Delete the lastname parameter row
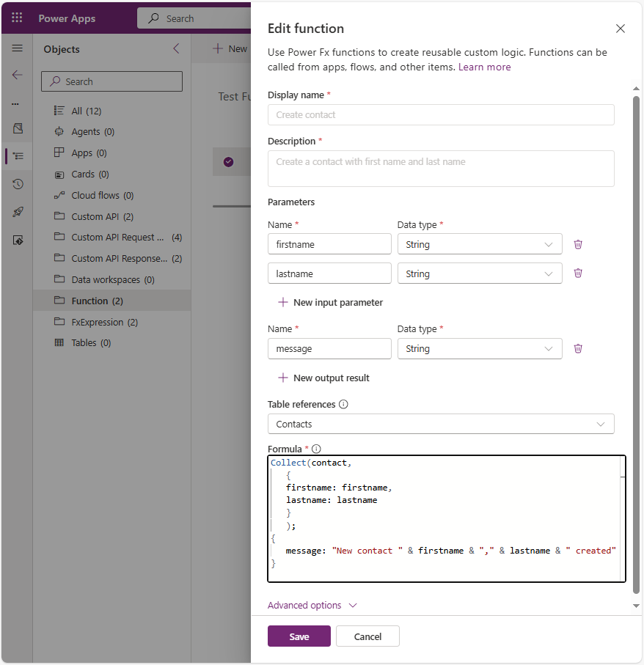The height and width of the screenshot is (665, 644). tap(578, 273)
